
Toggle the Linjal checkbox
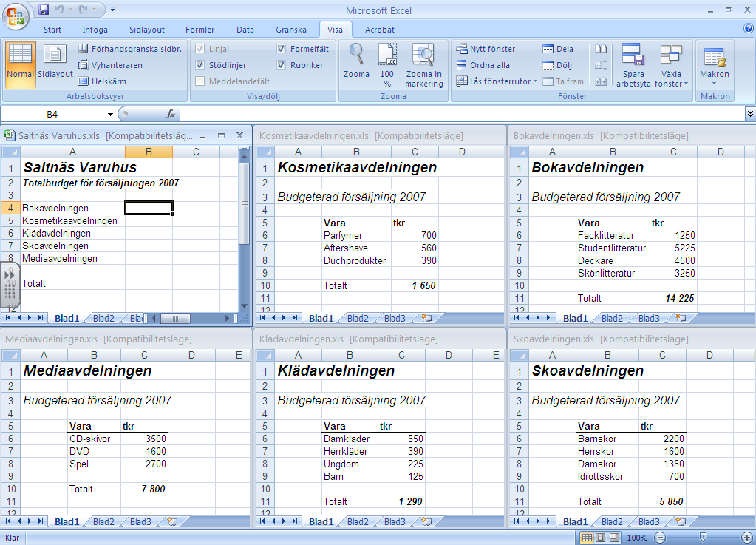(x=200, y=49)
